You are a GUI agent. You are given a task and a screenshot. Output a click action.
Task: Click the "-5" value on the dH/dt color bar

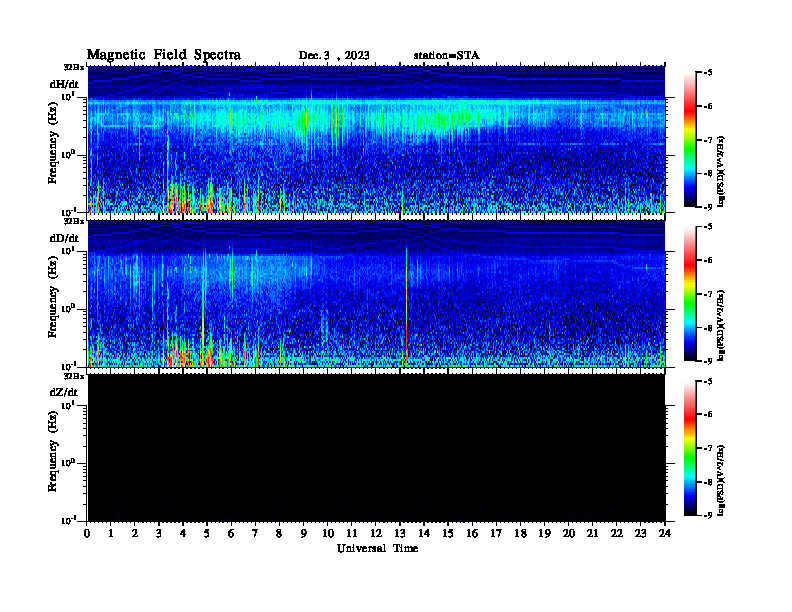[x=707, y=73]
